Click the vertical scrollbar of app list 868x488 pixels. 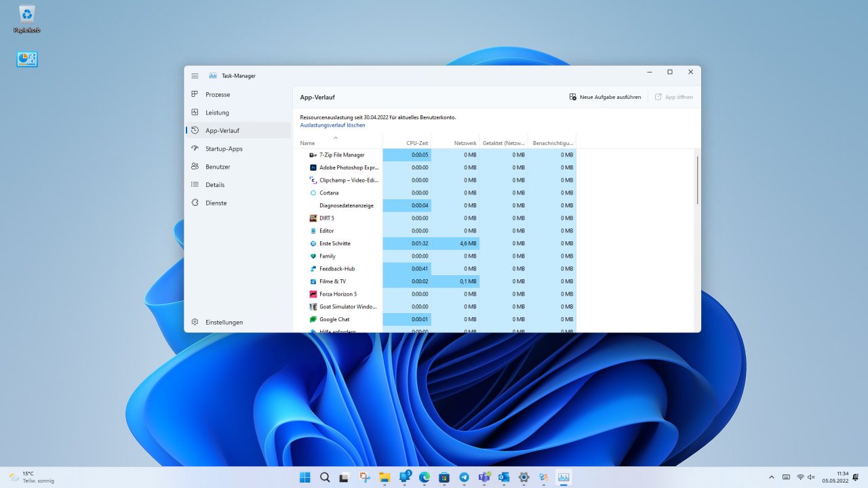[x=697, y=180]
